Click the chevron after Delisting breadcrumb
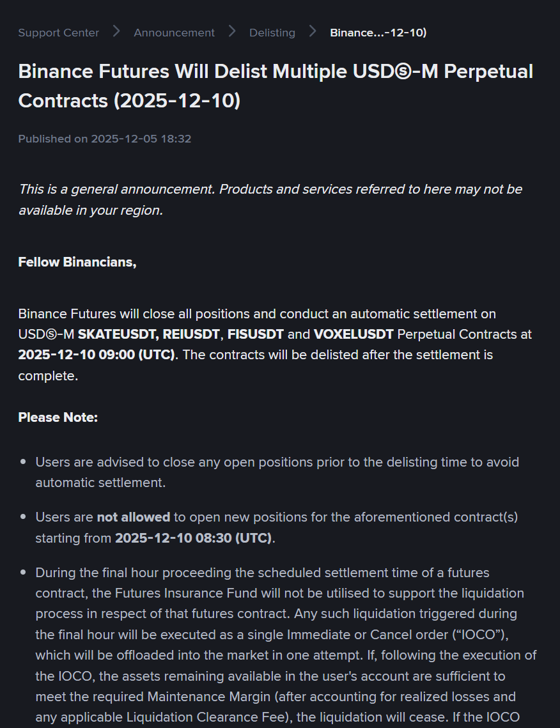 [x=313, y=31]
